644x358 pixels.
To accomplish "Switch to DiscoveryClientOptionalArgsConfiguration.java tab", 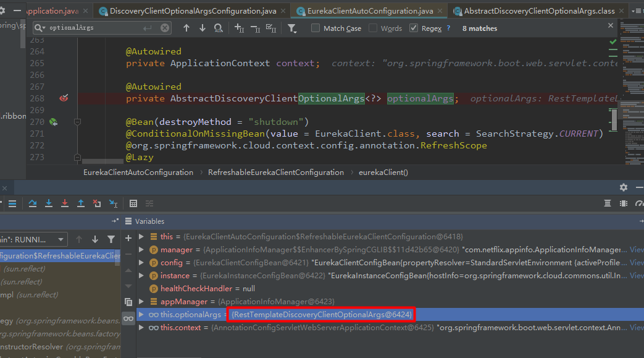I will pos(193,11).
